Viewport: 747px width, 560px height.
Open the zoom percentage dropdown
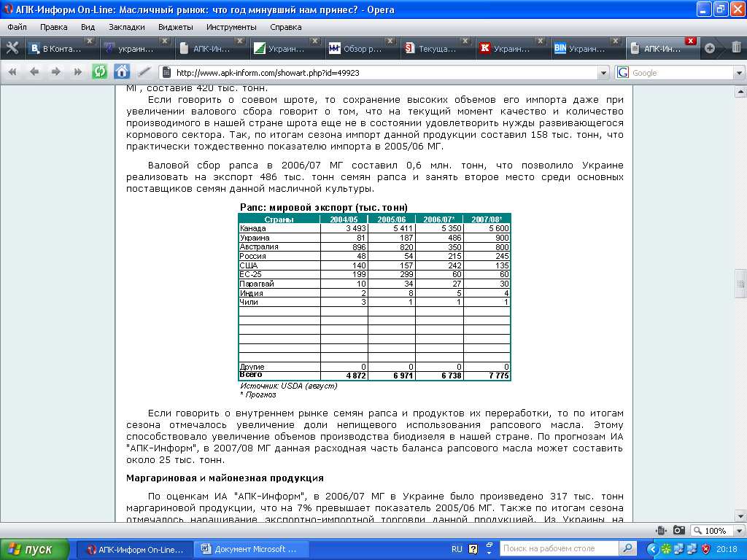739,531
